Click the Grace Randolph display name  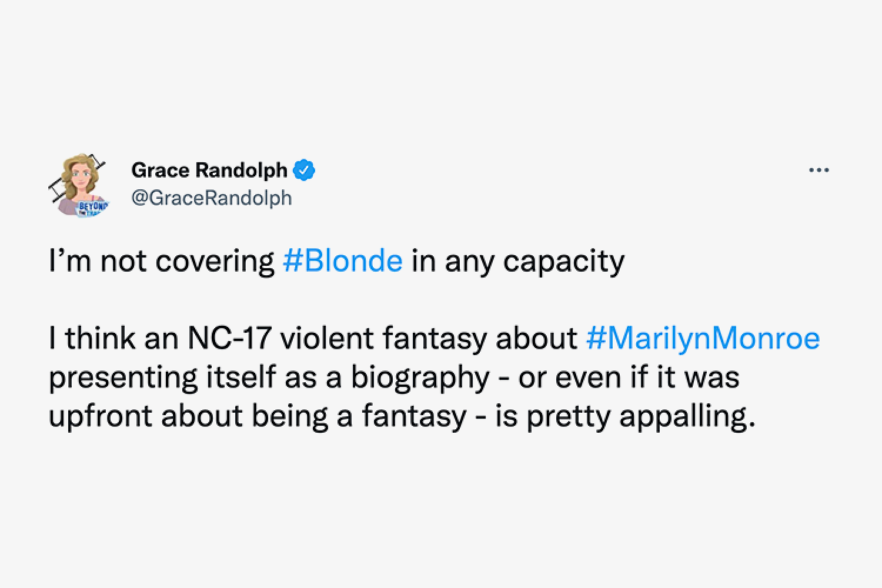click(x=209, y=171)
